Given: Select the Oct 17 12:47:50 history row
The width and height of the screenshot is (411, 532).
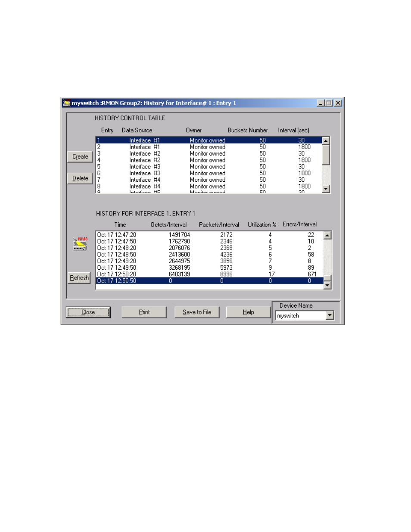Looking at the screenshot, I should [210, 241].
